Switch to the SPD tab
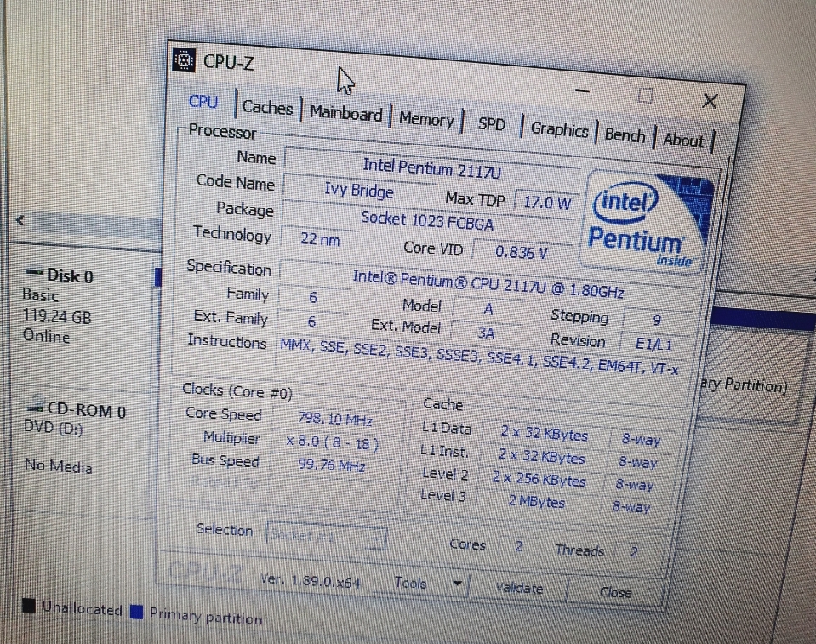 tap(492, 123)
